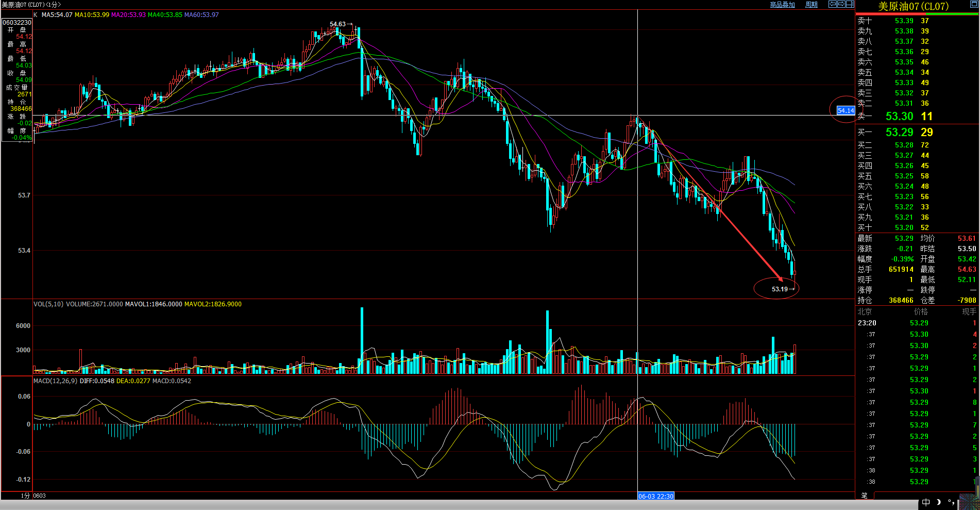This screenshot has width=980, height=510.
Task: Click the MA10:53.99 moving average label
Action: (x=92, y=15)
